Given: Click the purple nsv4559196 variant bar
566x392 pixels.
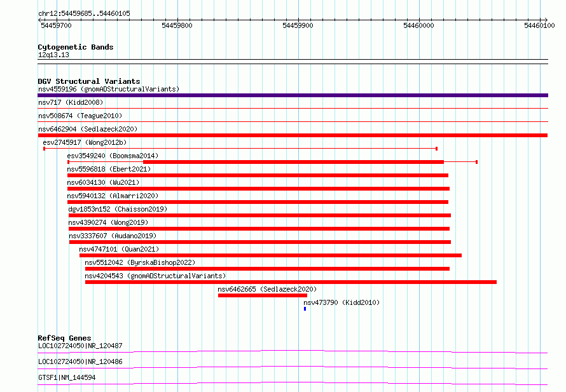Looking at the screenshot, I should (293, 95).
